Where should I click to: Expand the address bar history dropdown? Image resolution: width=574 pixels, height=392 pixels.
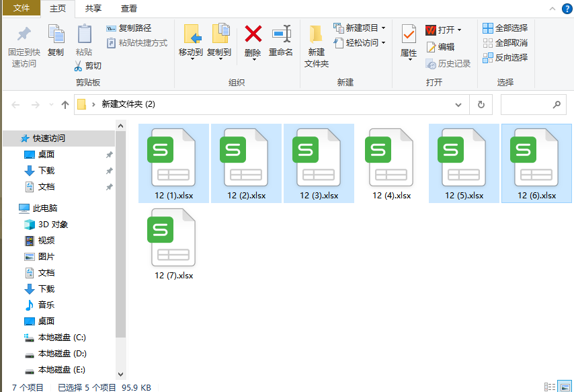[458, 105]
